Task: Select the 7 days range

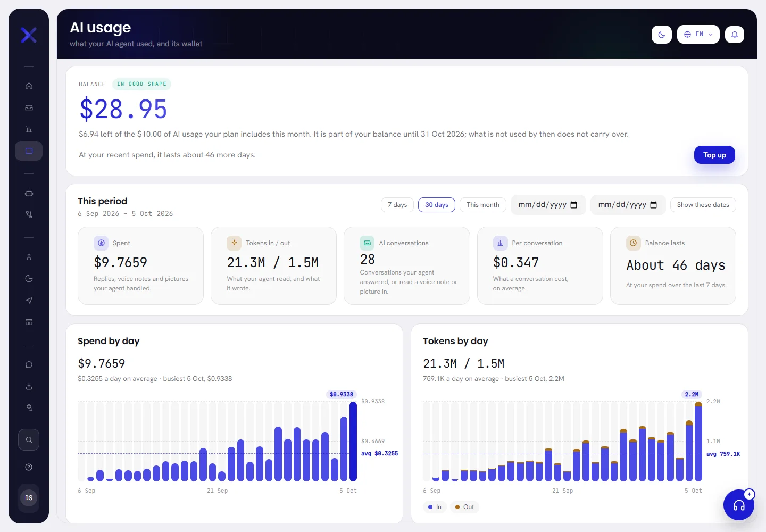Action: [x=397, y=205]
